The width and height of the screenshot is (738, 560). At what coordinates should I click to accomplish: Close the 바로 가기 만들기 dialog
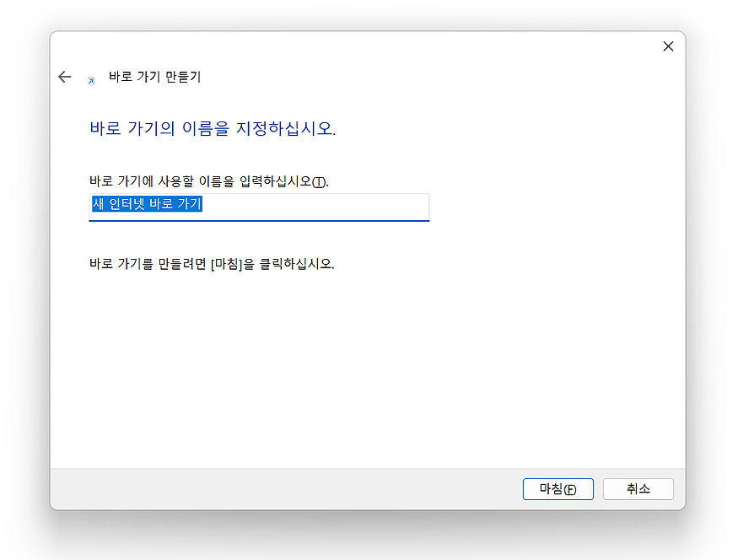tap(668, 46)
